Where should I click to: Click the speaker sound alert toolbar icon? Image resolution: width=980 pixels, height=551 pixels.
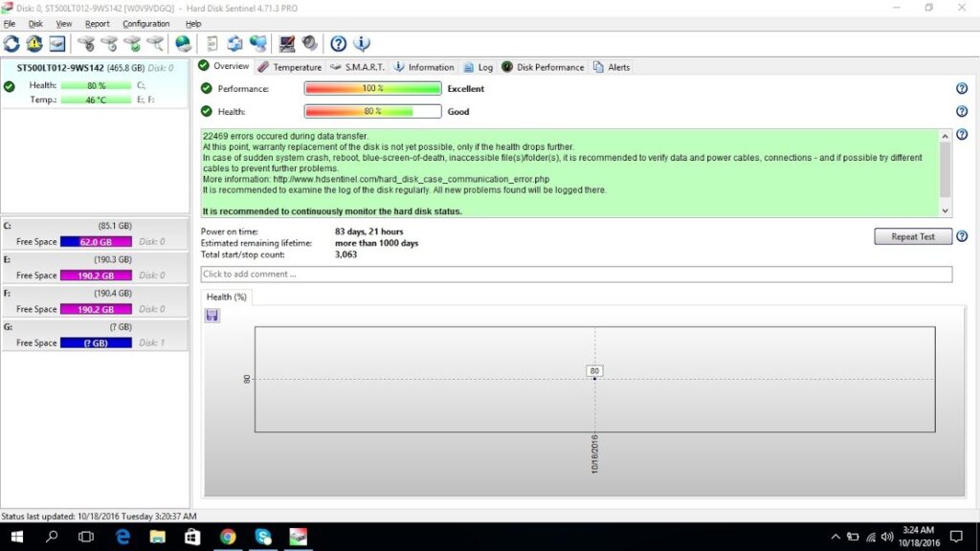click(x=308, y=43)
